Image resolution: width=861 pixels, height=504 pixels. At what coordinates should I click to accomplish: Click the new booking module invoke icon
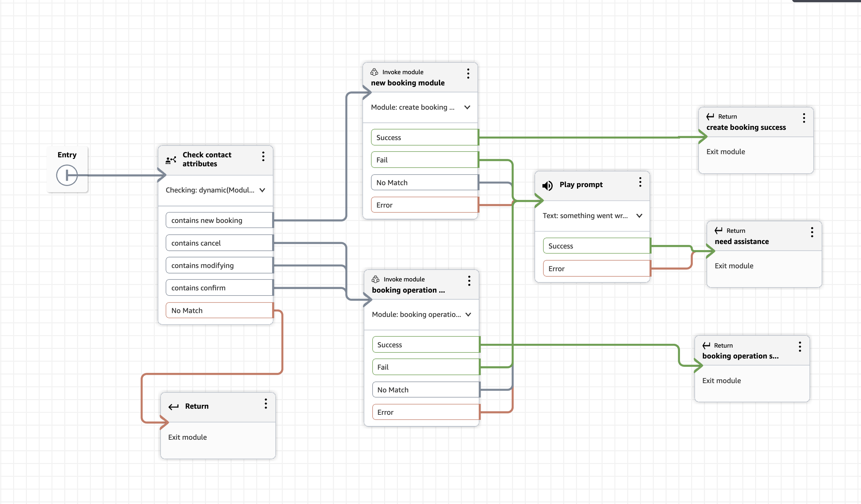click(x=375, y=72)
